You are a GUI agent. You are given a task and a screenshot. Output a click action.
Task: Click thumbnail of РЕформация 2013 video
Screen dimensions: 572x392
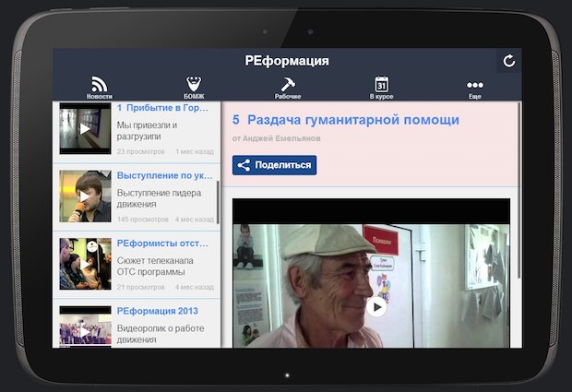tap(85, 328)
